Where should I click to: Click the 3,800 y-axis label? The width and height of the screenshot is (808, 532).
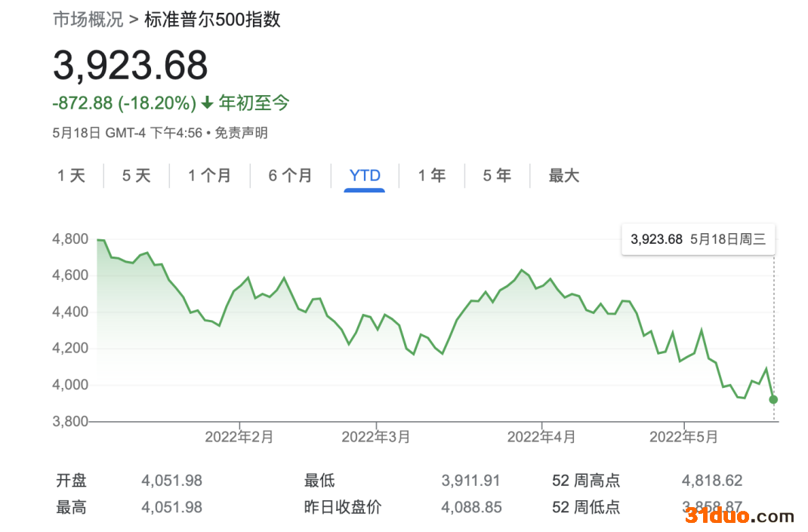70,422
